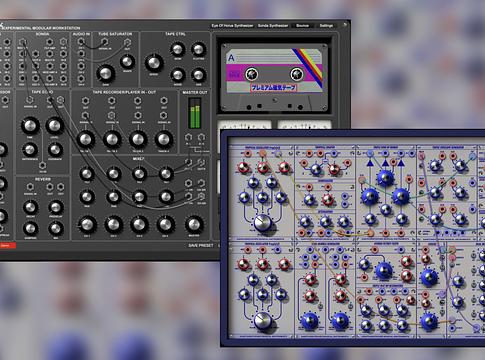Image resolution: width=485 pixels, height=360 pixels.
Task: Click the Mixer CH 1 volume knob
Action: [87, 225]
